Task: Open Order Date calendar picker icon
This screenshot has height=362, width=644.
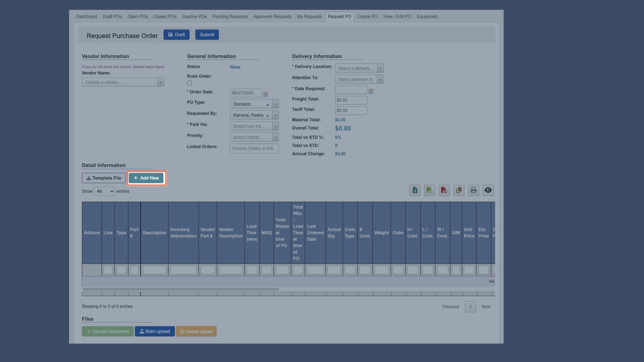Action: tap(266, 94)
